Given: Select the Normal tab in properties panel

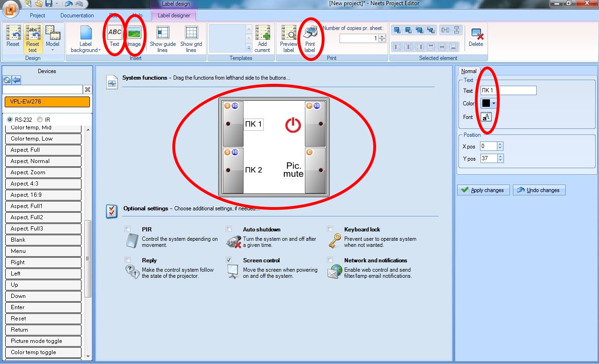Looking at the screenshot, I should (x=469, y=71).
